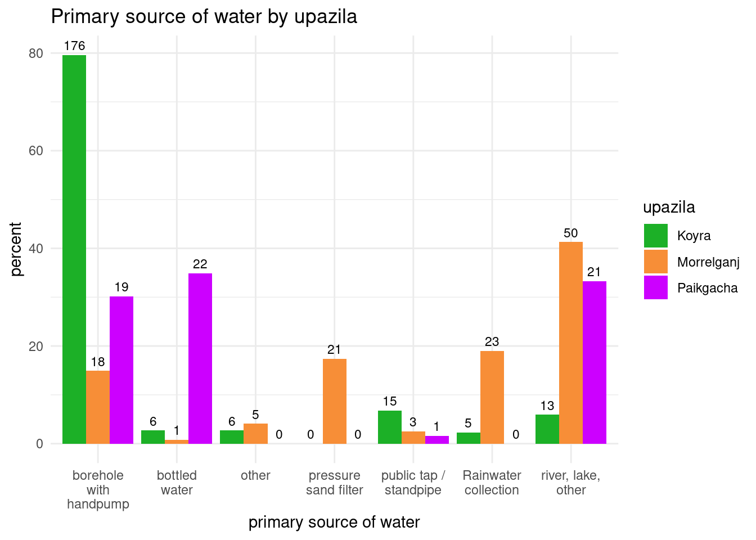
Task: Click the "upazila" legend title
Action: (x=669, y=207)
